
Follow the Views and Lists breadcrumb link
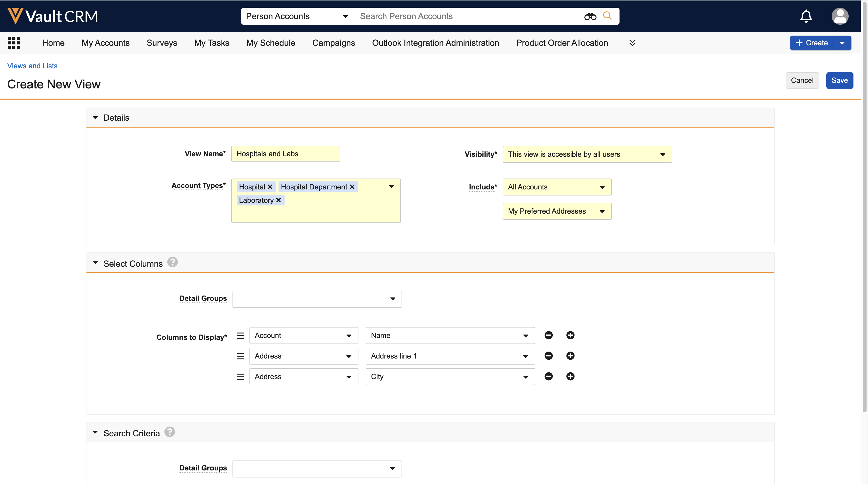pos(32,66)
